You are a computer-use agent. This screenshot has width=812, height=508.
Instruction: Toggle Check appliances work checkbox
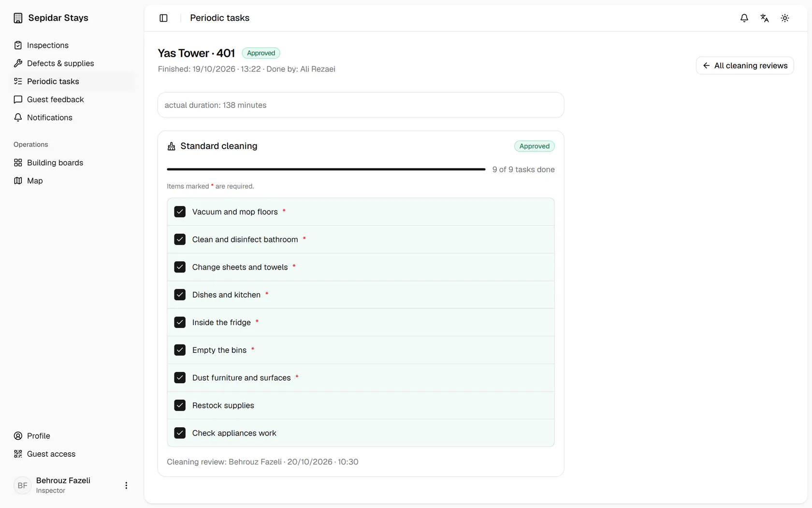(x=180, y=433)
